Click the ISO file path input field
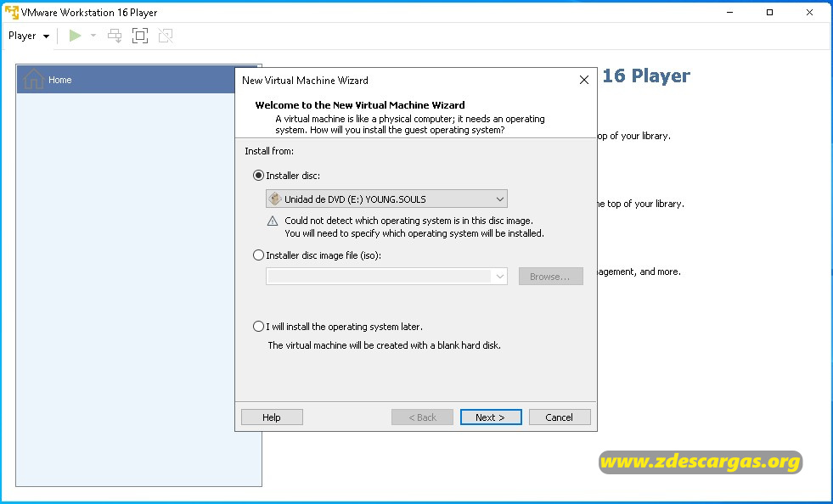 [x=380, y=277]
